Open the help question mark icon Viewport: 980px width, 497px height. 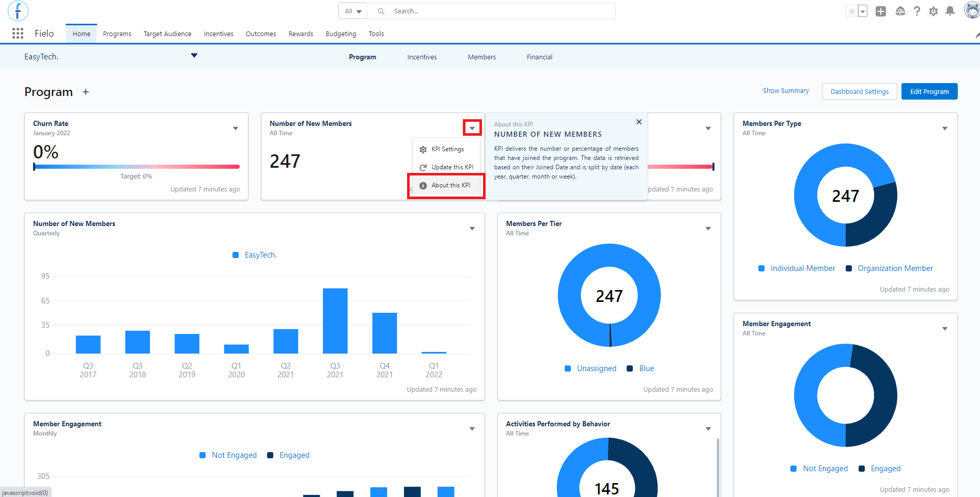(917, 11)
